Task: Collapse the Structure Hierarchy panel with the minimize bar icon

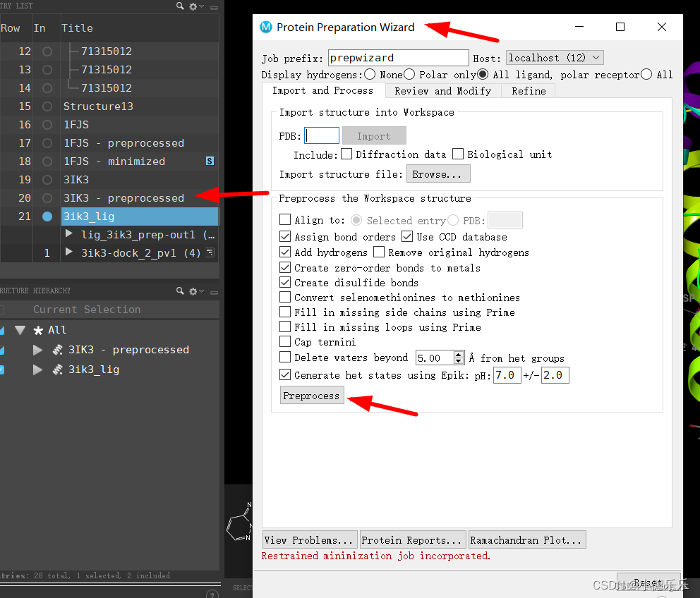Action: click(x=214, y=293)
